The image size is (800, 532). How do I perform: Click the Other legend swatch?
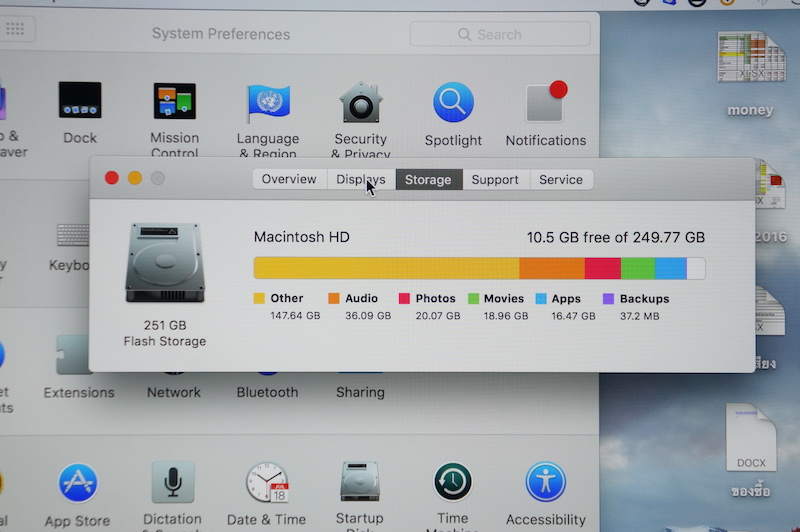click(x=259, y=298)
